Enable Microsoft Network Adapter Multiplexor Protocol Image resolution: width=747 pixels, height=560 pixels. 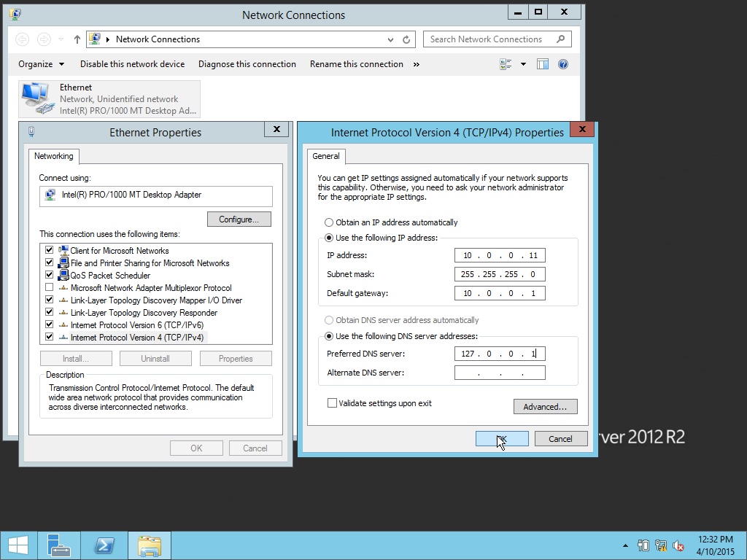click(x=49, y=287)
